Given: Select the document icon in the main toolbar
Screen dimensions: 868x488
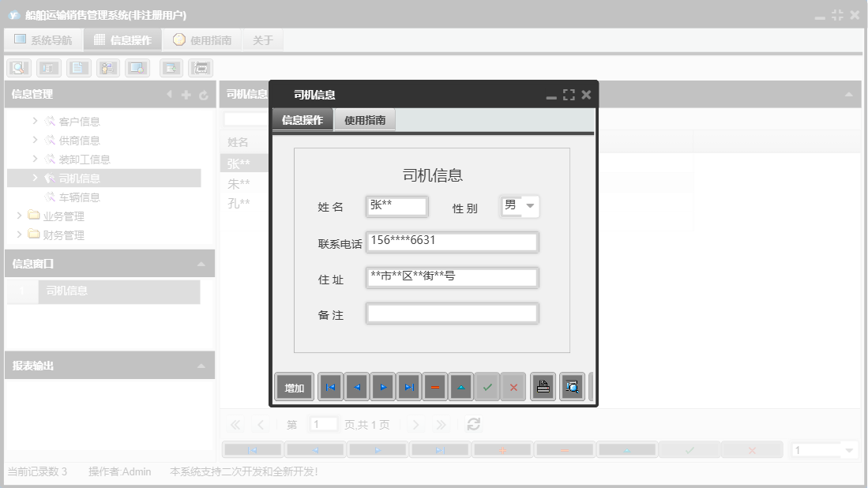Looking at the screenshot, I should click(77, 67).
